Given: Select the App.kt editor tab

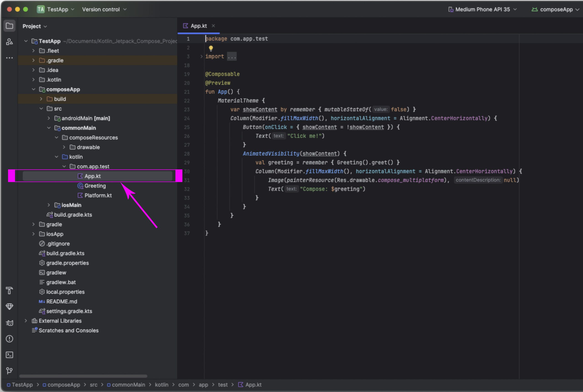Looking at the screenshot, I should tap(199, 26).
